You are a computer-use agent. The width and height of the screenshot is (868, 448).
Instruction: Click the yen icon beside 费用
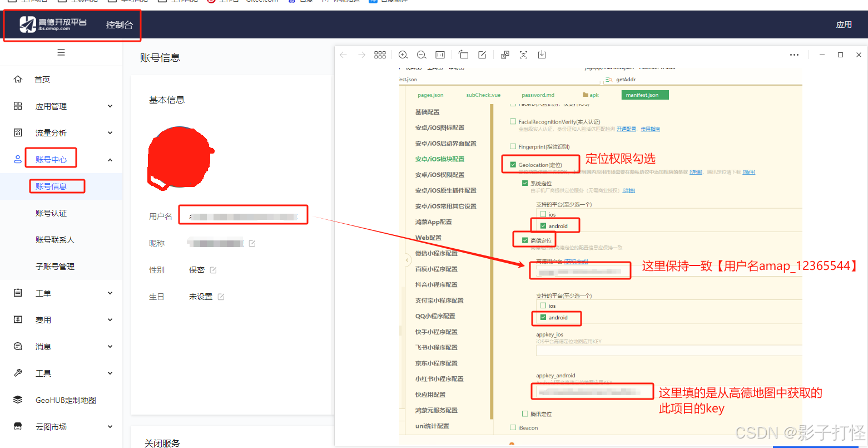(x=18, y=320)
